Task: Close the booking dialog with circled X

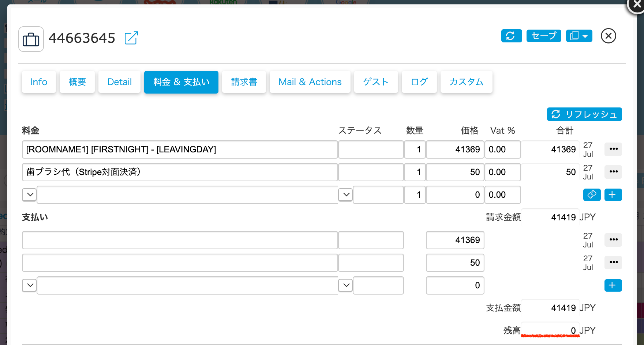Action: tap(608, 36)
